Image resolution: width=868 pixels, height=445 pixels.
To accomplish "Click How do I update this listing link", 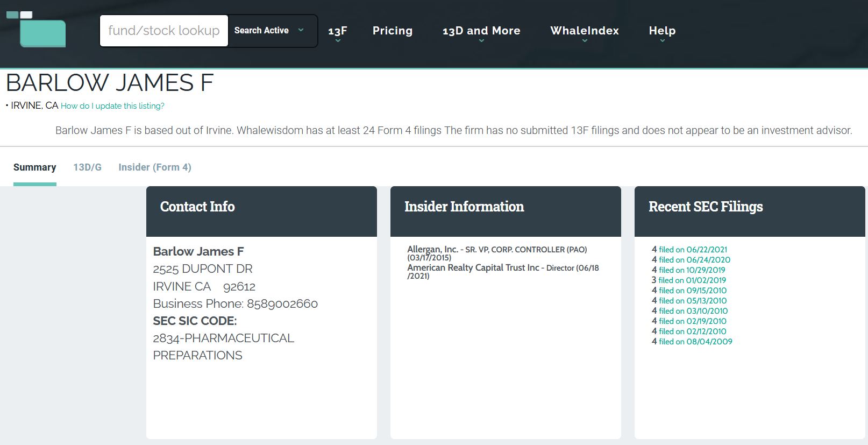I will click(x=112, y=106).
